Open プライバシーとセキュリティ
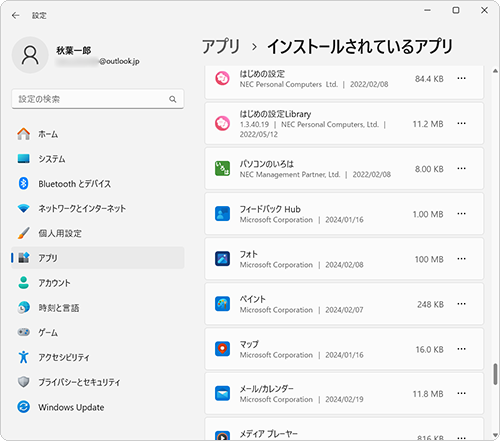The height and width of the screenshot is (441, 500). point(98,382)
